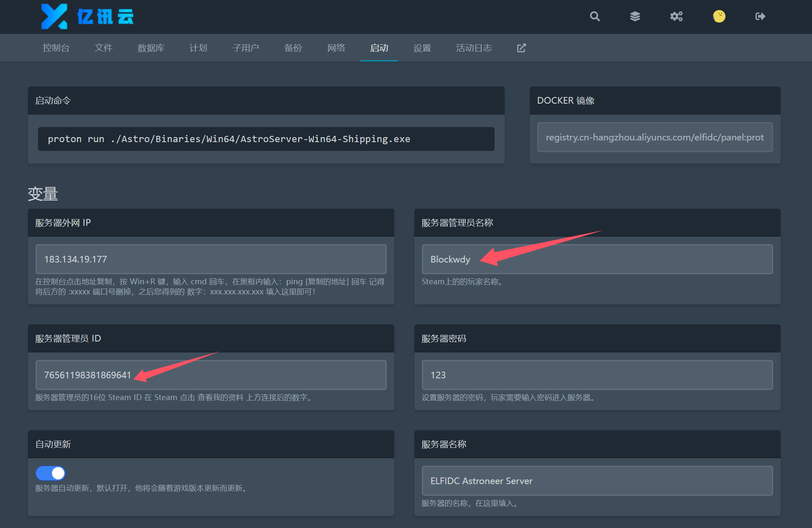This screenshot has width=812, height=528.
Task: Open the server list layers icon
Action: [635, 16]
